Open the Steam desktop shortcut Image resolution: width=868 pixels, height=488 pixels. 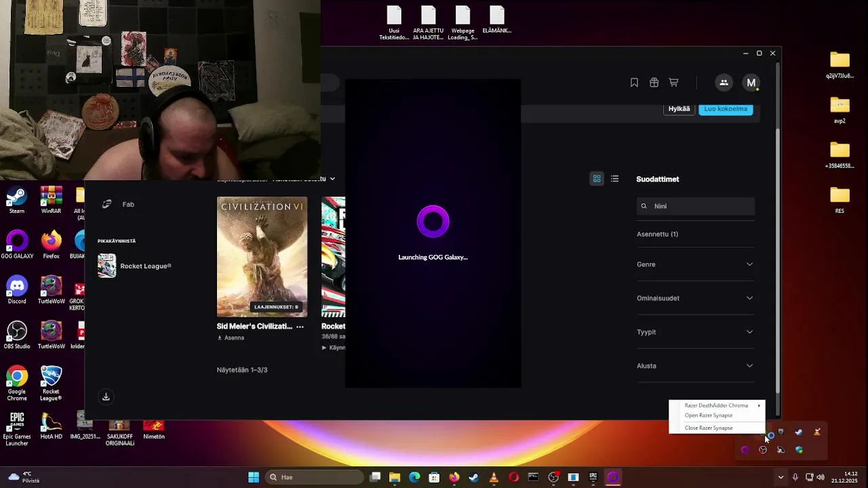[x=17, y=201]
